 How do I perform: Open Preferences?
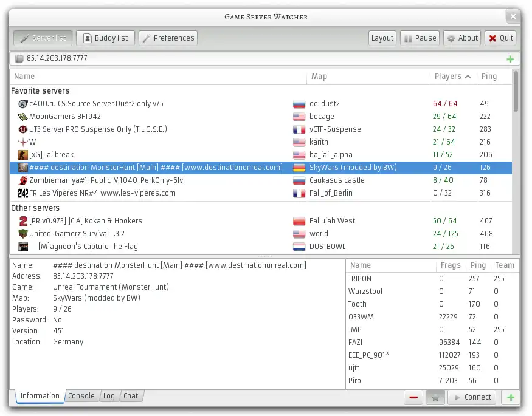pos(168,38)
